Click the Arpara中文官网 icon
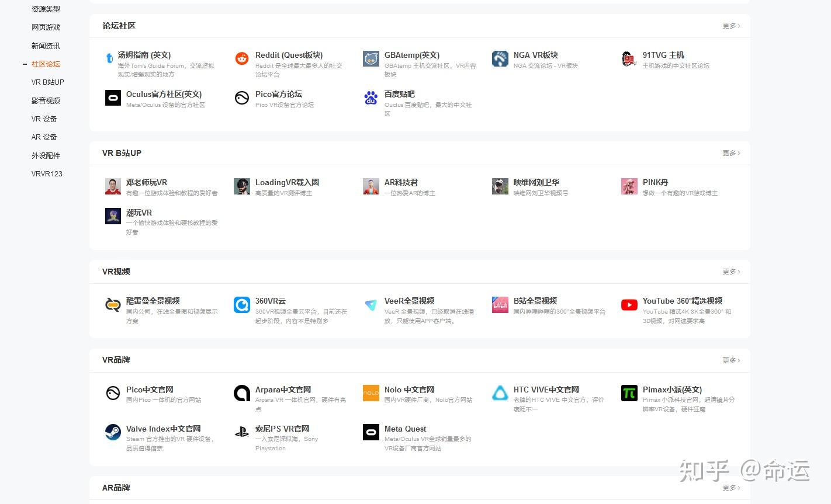 click(x=242, y=393)
